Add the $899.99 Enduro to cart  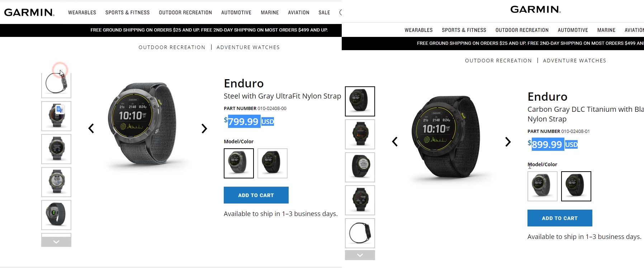pyautogui.click(x=560, y=218)
